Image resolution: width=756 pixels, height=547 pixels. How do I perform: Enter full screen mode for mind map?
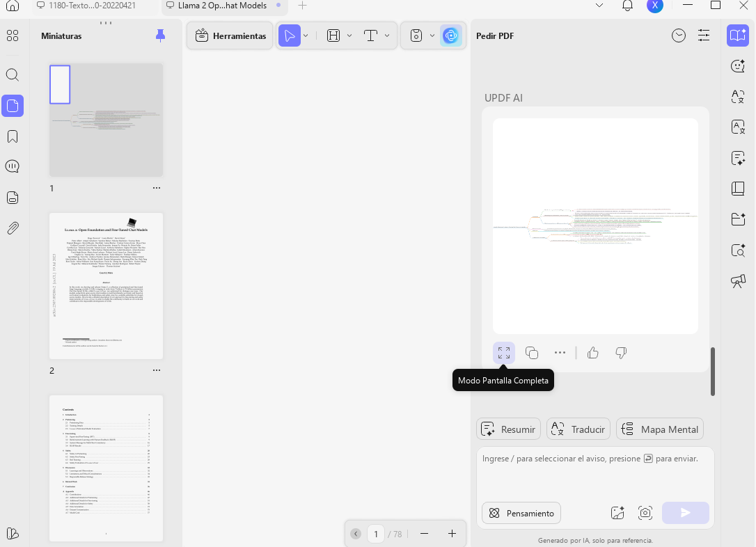point(504,353)
